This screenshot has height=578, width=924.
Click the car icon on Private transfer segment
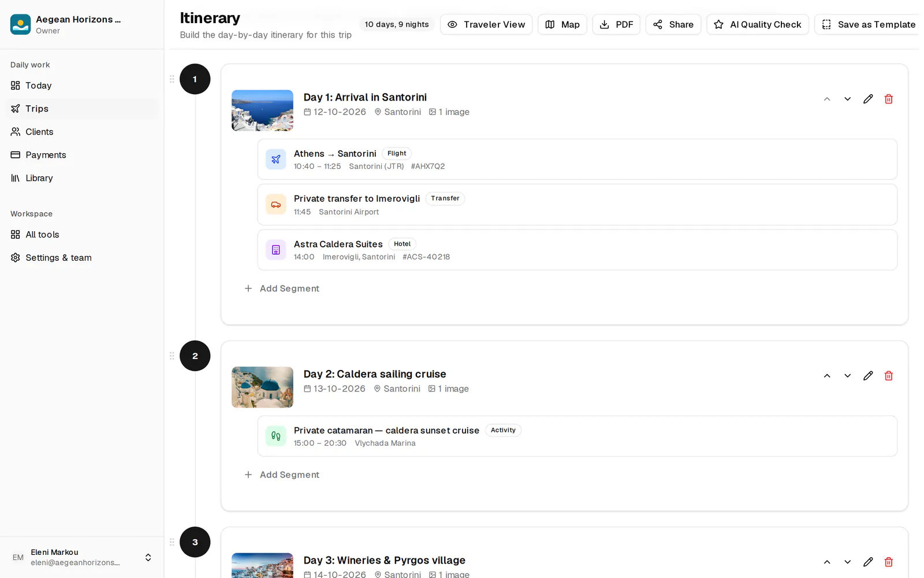pos(276,205)
